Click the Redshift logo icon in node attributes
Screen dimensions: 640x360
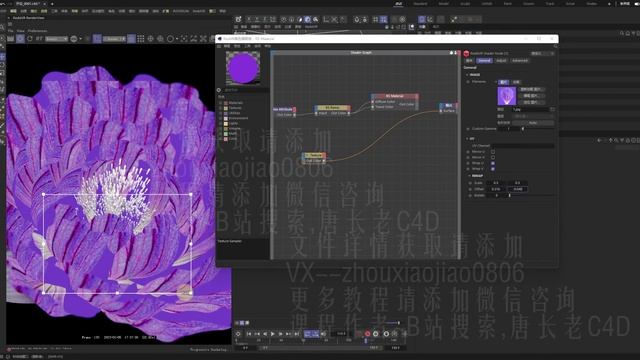pos(466,53)
